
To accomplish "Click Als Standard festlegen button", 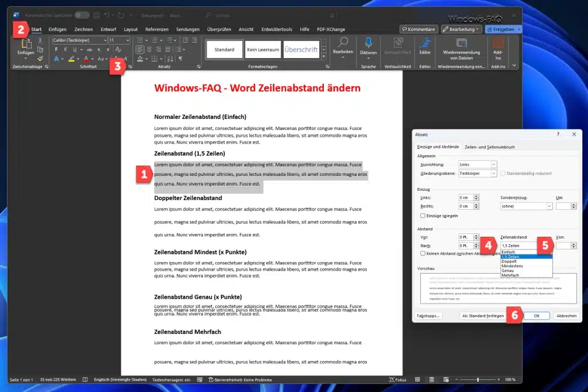I will pyautogui.click(x=483, y=316).
